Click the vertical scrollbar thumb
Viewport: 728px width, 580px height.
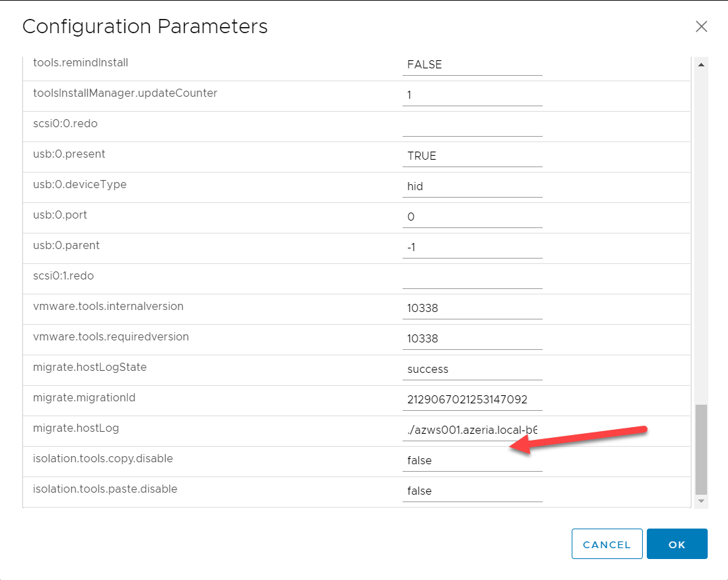tap(701, 449)
